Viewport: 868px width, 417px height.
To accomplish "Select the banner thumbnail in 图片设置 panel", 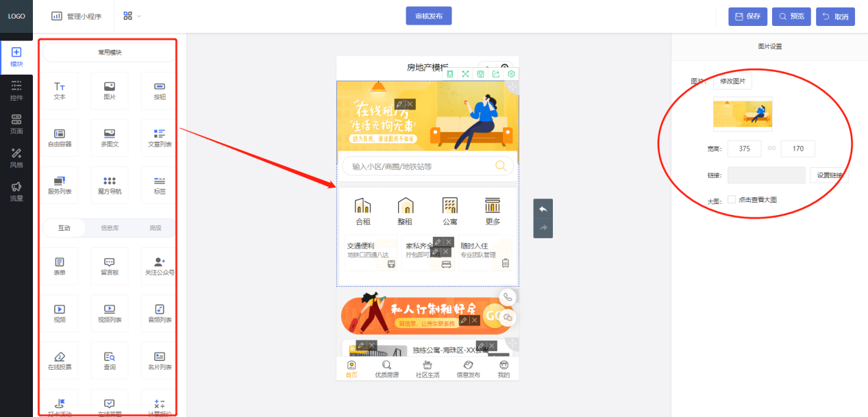I will 743,114.
